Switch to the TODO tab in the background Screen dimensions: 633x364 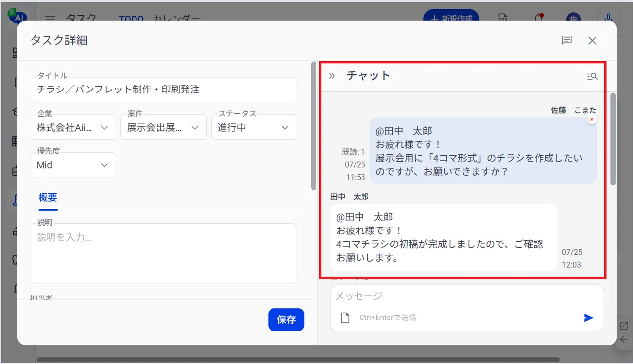[x=131, y=18]
